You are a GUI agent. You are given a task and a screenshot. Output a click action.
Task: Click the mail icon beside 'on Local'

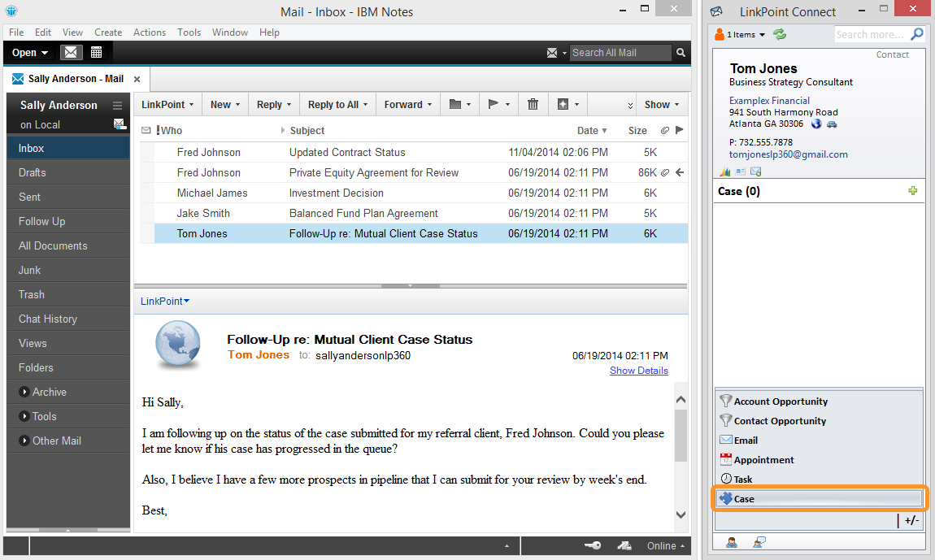[120, 124]
